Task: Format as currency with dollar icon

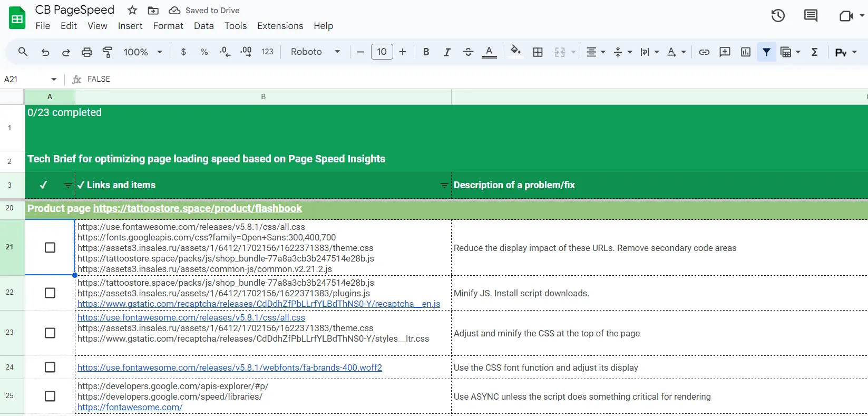Action: point(183,52)
